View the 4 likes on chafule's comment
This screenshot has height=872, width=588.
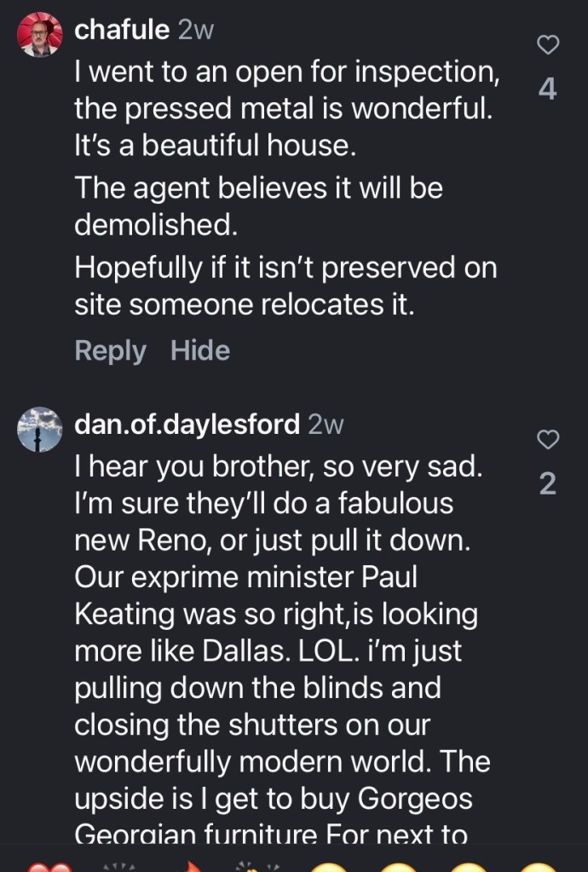tap(550, 90)
